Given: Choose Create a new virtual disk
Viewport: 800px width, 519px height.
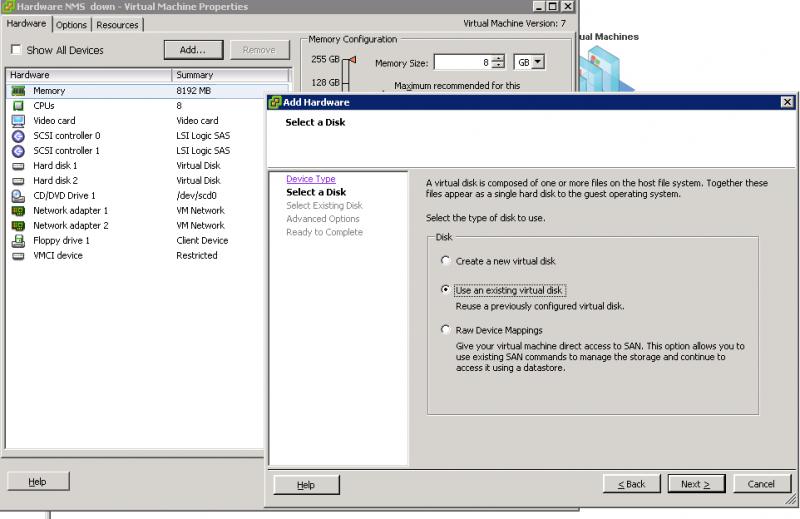Looking at the screenshot, I should click(446, 261).
